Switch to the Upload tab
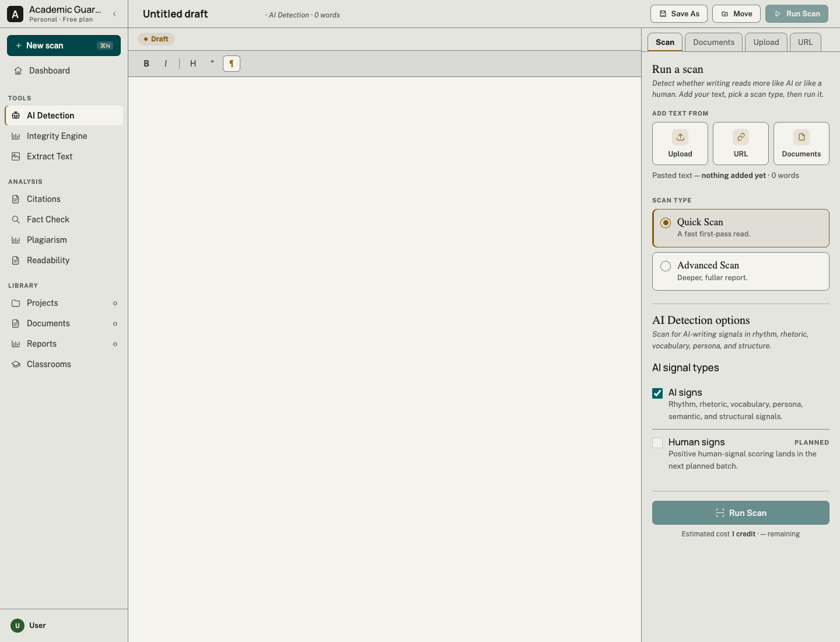The height and width of the screenshot is (642, 840). (x=766, y=42)
